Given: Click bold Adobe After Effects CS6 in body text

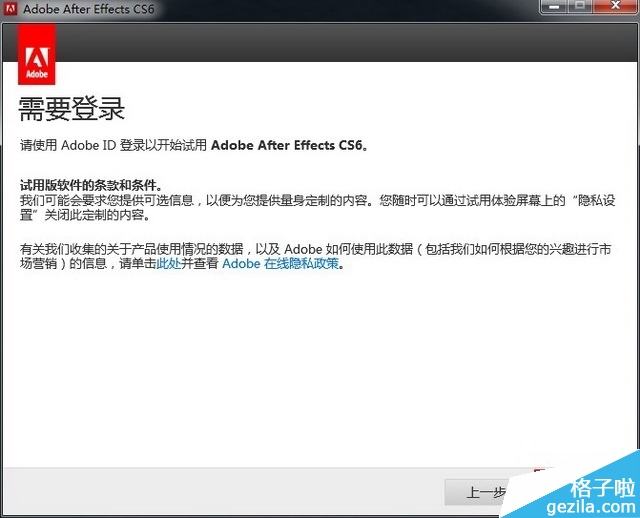Looking at the screenshot, I should (x=289, y=145).
